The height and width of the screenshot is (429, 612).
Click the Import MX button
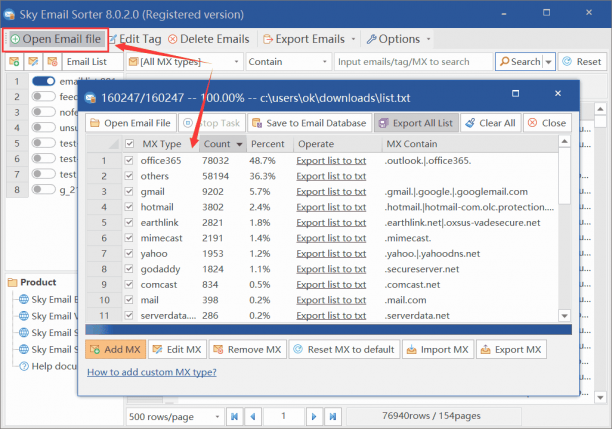[x=438, y=349]
